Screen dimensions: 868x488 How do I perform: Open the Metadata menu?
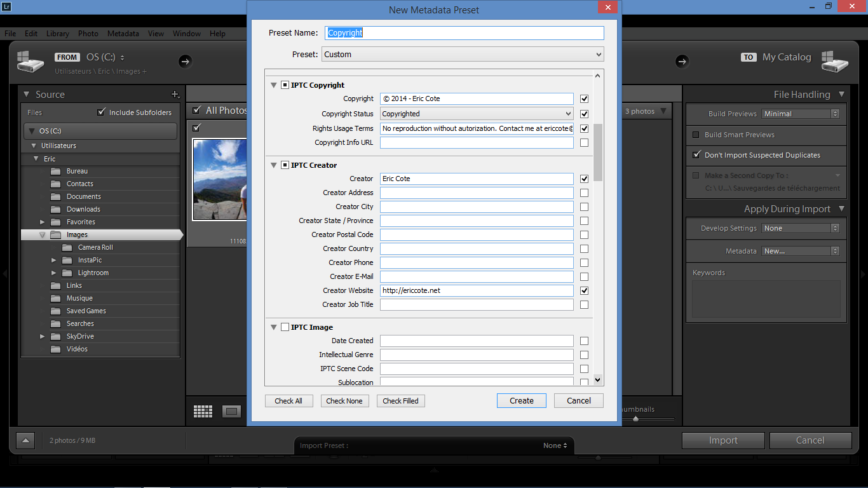(x=123, y=34)
